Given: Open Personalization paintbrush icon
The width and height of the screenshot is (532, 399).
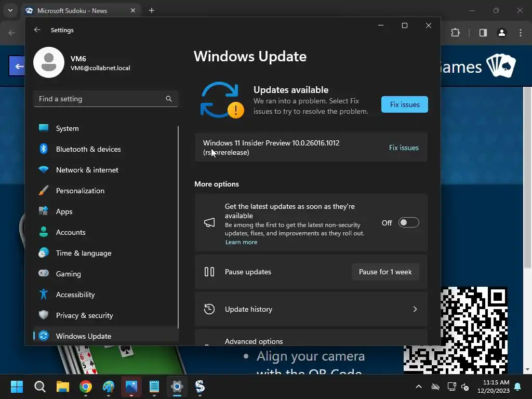Looking at the screenshot, I should pos(44,190).
